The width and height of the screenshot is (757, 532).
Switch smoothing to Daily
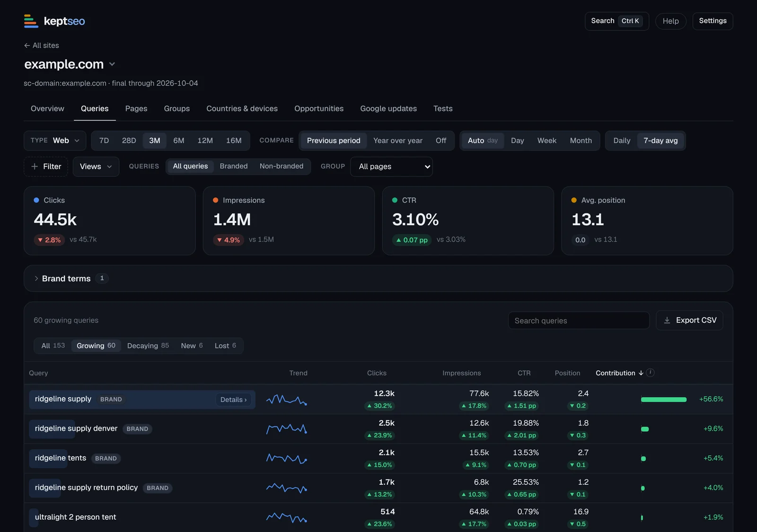pyautogui.click(x=622, y=140)
